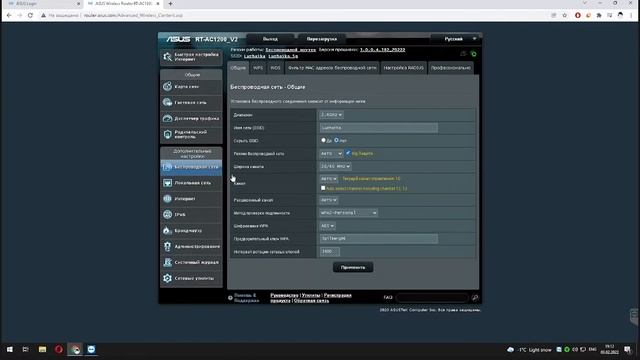This screenshot has width=640, height=360.
Task: Enable auto select channel including 12, 13
Action: coord(323,188)
